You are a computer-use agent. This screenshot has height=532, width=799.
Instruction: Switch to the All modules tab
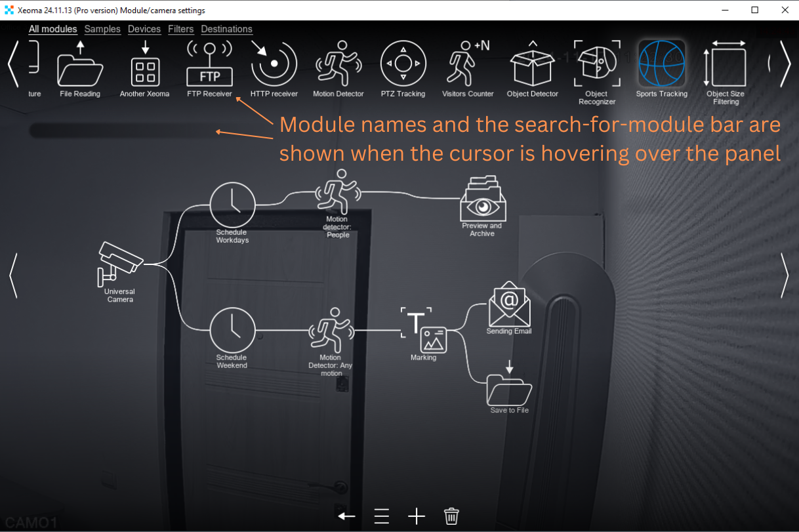point(53,29)
